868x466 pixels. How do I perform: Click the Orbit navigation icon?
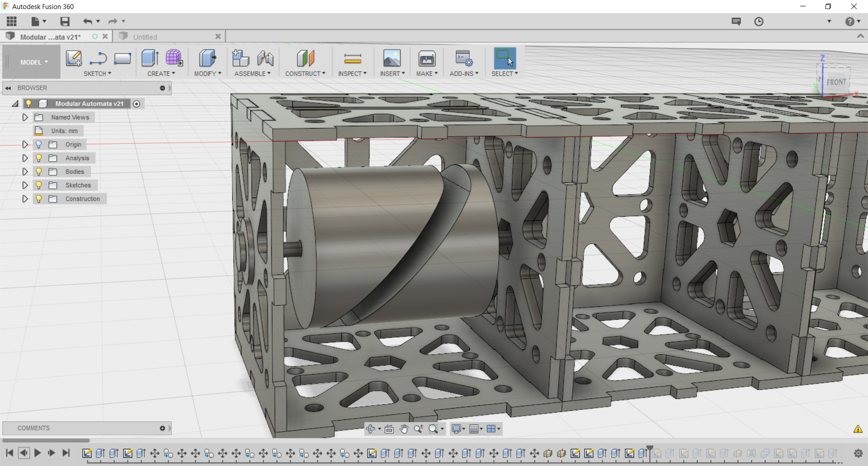coord(371,429)
